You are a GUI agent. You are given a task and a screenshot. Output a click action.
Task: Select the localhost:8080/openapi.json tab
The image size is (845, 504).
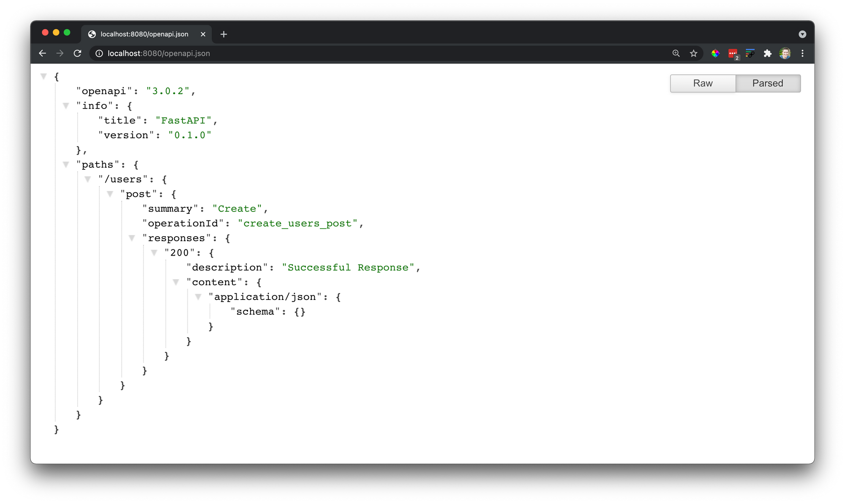[144, 34]
